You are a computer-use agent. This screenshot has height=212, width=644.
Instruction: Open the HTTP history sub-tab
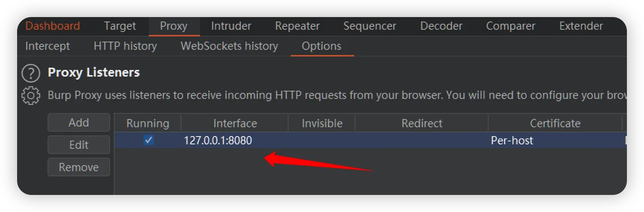tap(125, 46)
